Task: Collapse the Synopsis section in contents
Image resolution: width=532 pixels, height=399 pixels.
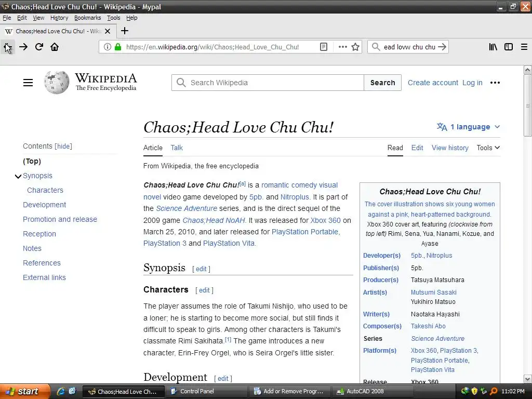Action: (18, 176)
